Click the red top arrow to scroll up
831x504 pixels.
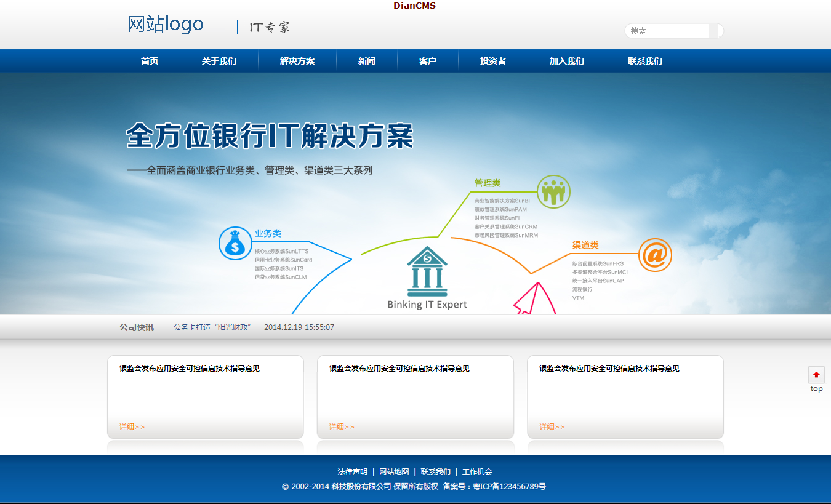click(816, 374)
